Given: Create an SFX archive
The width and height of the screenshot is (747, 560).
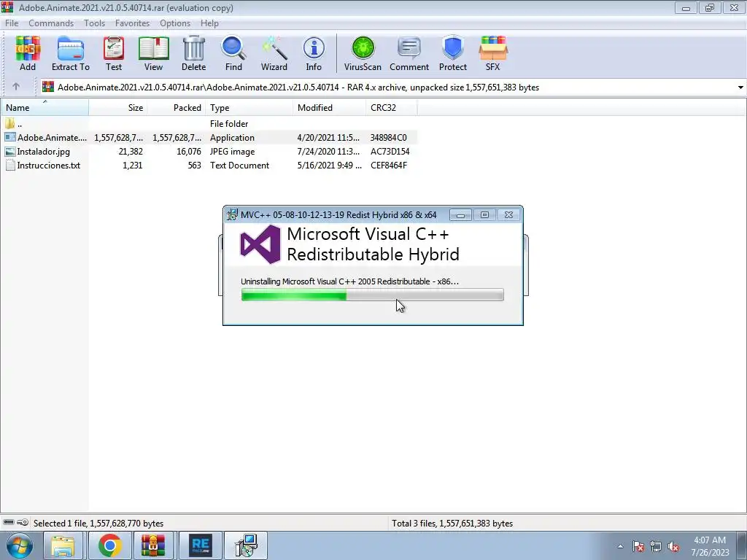Looking at the screenshot, I should click(x=492, y=53).
